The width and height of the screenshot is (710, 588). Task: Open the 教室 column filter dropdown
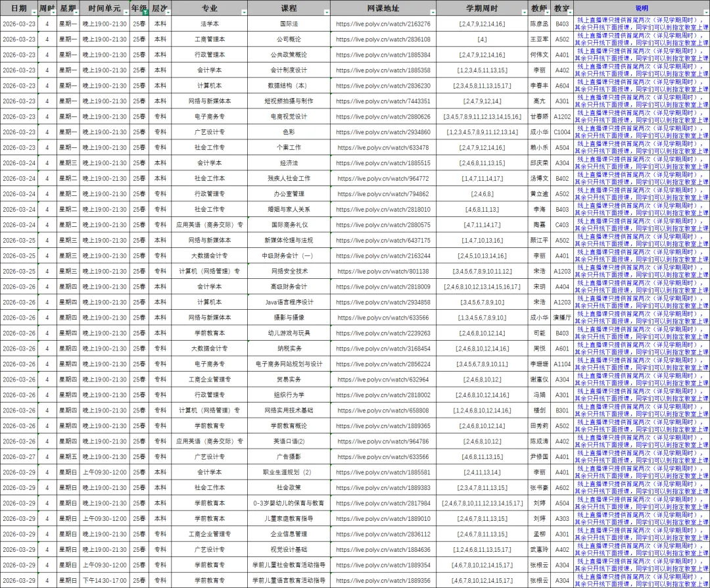(570, 12)
